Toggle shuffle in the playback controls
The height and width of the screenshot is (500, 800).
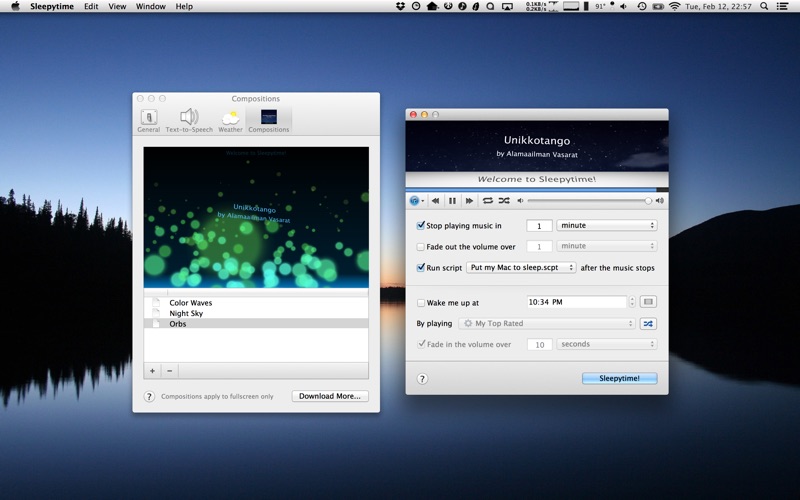click(504, 201)
